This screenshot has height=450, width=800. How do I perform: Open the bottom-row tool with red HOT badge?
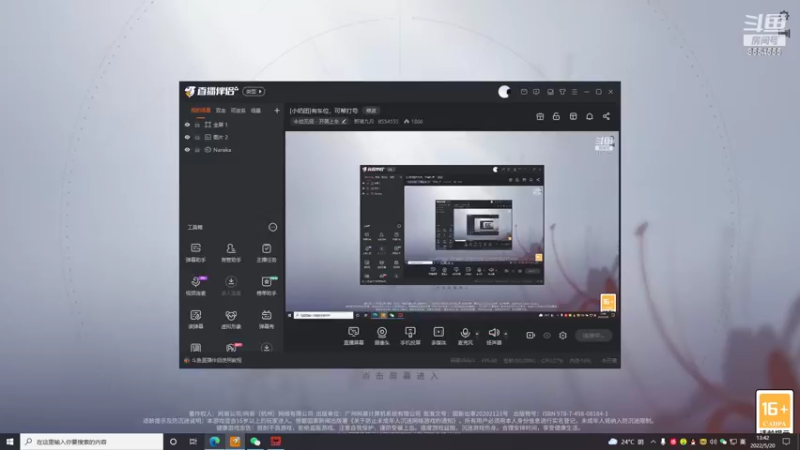232,348
